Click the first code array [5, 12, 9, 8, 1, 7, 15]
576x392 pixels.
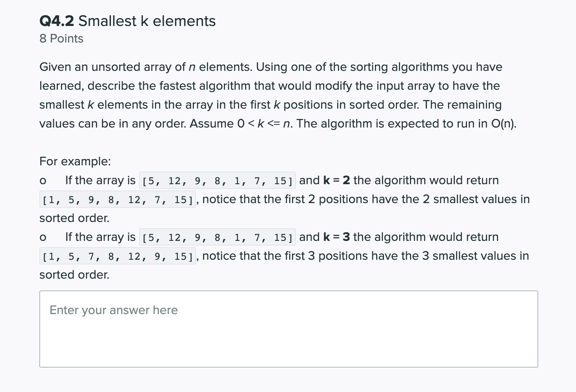[218, 181]
